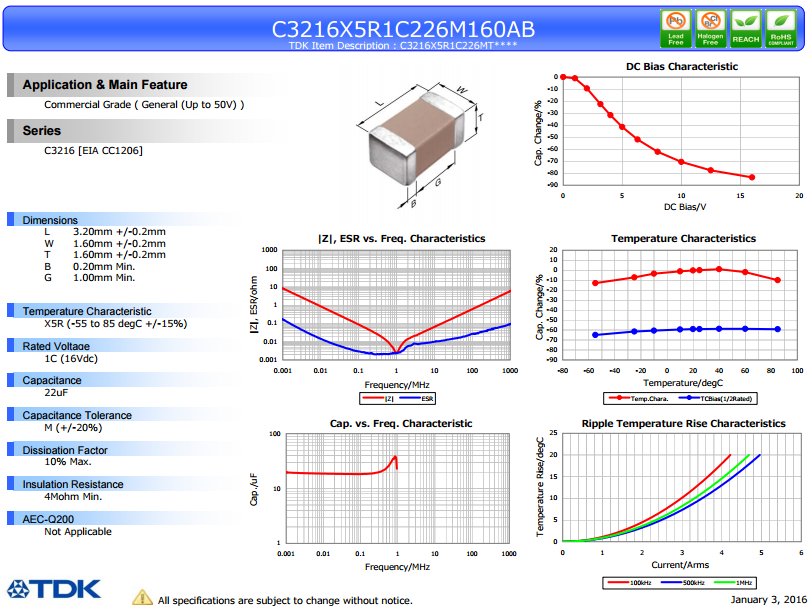Click the T dimension row value
Screen dimensions: 810x608
tap(119, 255)
